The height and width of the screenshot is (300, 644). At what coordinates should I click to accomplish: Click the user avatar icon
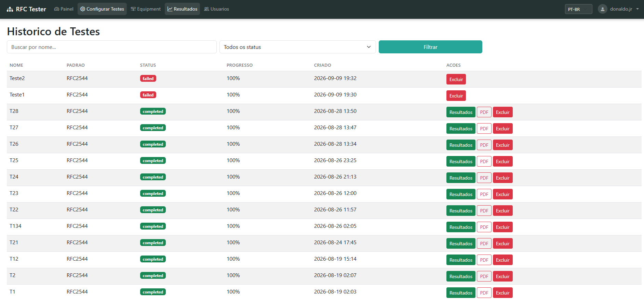603,9
